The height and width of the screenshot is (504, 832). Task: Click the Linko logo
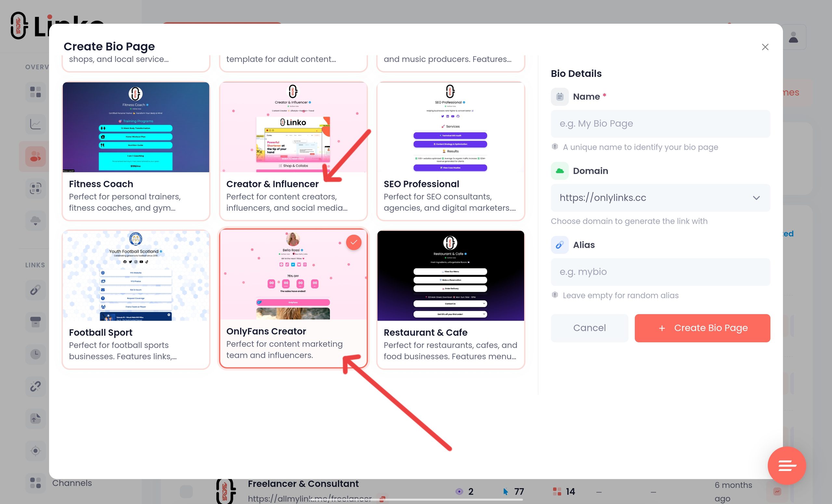[57, 25]
